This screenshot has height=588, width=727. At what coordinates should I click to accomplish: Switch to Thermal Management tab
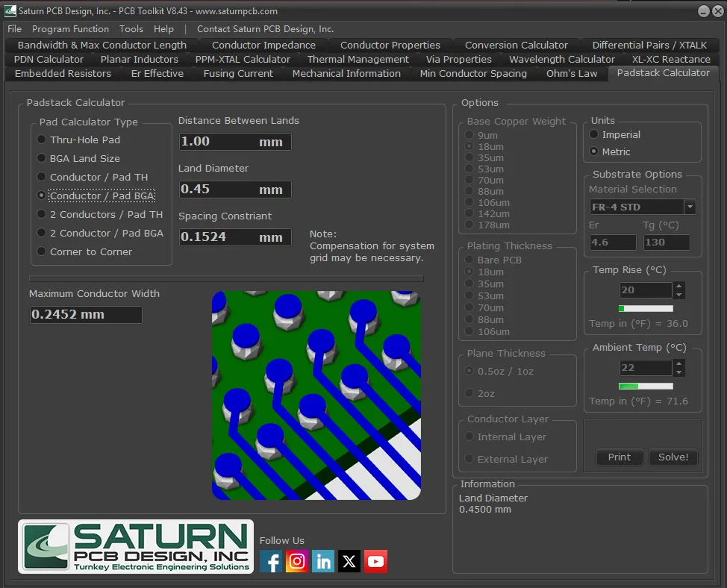click(x=358, y=59)
